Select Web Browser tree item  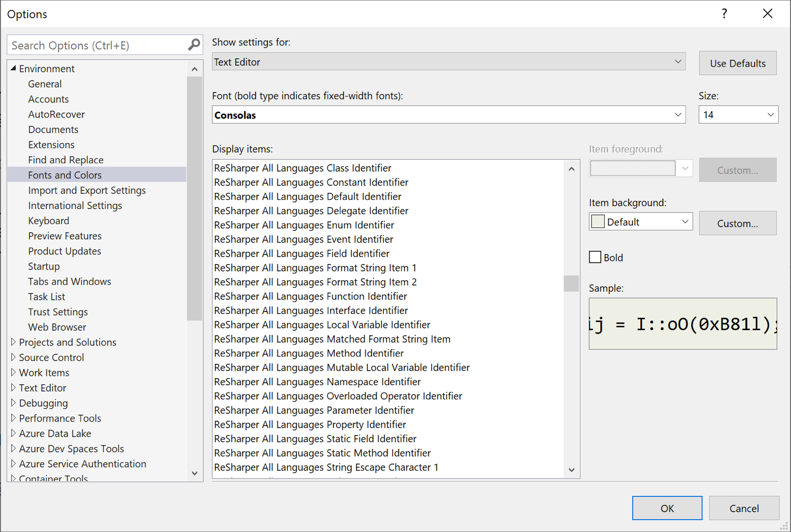(57, 327)
